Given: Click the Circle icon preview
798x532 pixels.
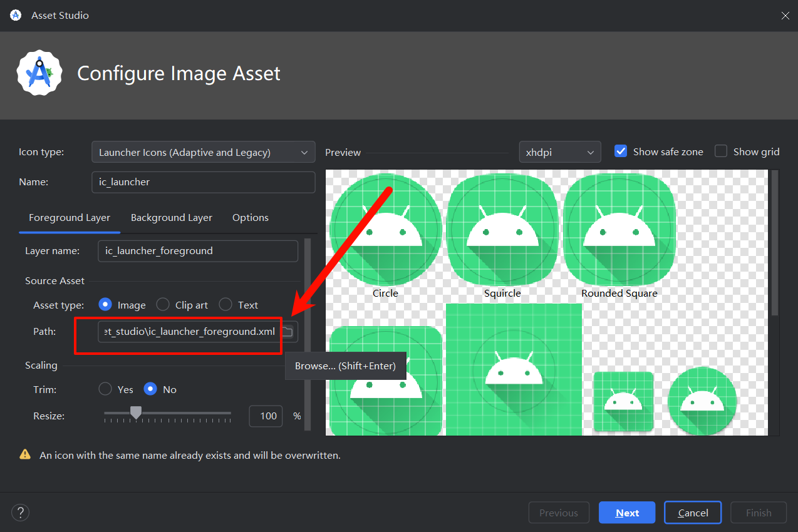Looking at the screenshot, I should [x=386, y=230].
